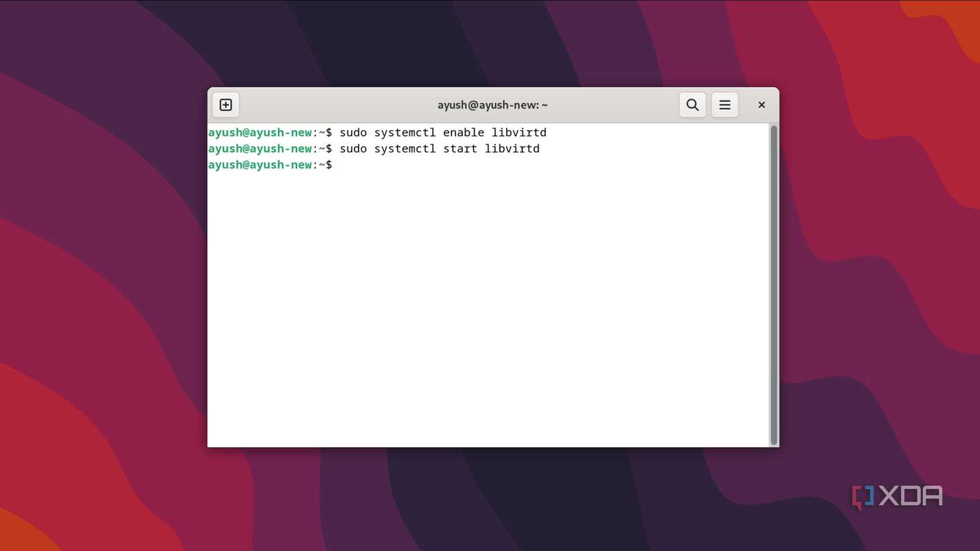
Task: Click the tilde symbol in the title bar
Action: coord(544,104)
